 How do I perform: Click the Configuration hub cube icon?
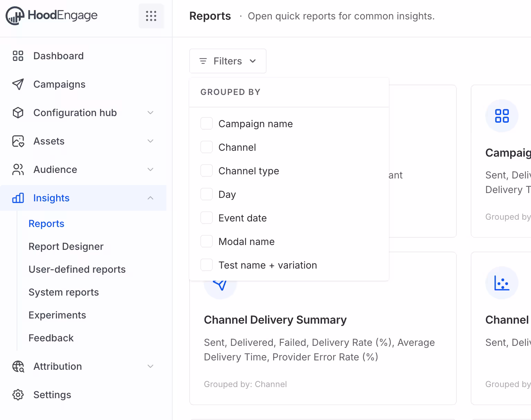[18, 113]
